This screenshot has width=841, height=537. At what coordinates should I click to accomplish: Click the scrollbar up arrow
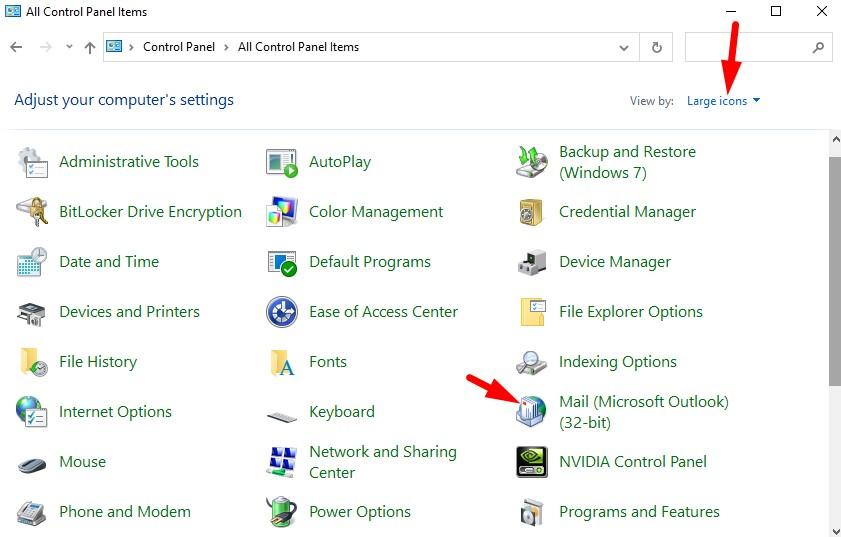(836, 139)
